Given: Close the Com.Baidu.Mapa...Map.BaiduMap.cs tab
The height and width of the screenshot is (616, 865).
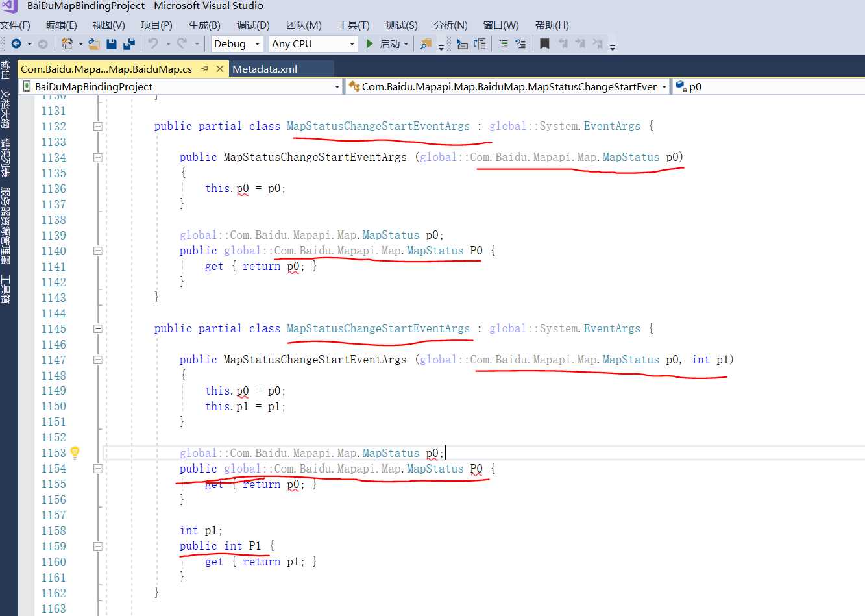Looking at the screenshot, I should pyautogui.click(x=220, y=68).
